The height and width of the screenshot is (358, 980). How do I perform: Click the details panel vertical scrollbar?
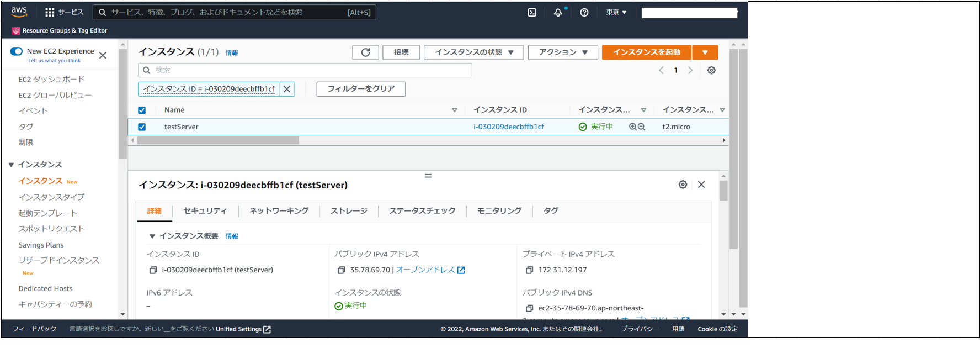(x=723, y=191)
